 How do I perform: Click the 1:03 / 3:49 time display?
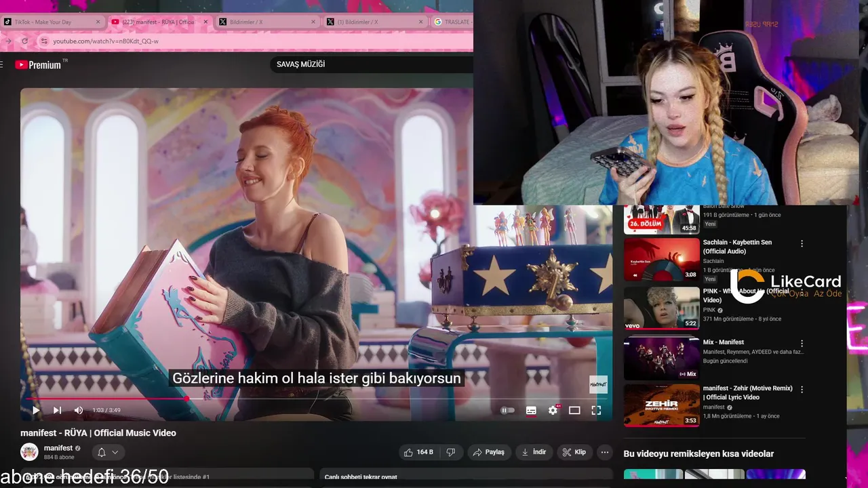pos(106,410)
